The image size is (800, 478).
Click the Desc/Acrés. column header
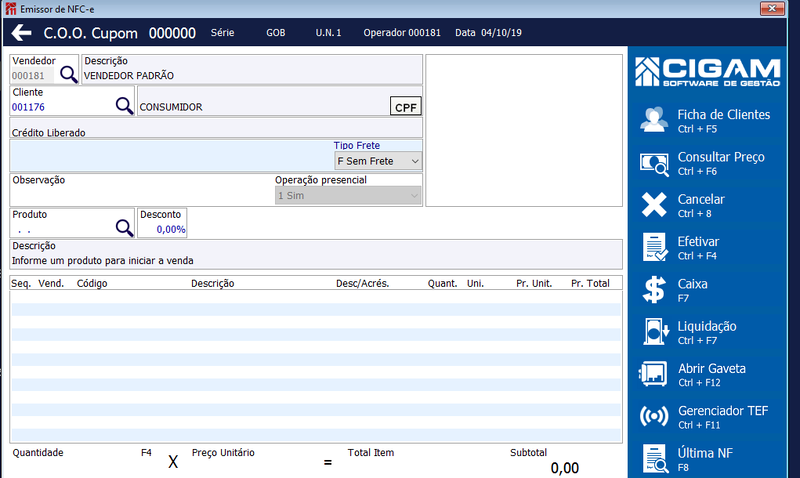(362, 283)
